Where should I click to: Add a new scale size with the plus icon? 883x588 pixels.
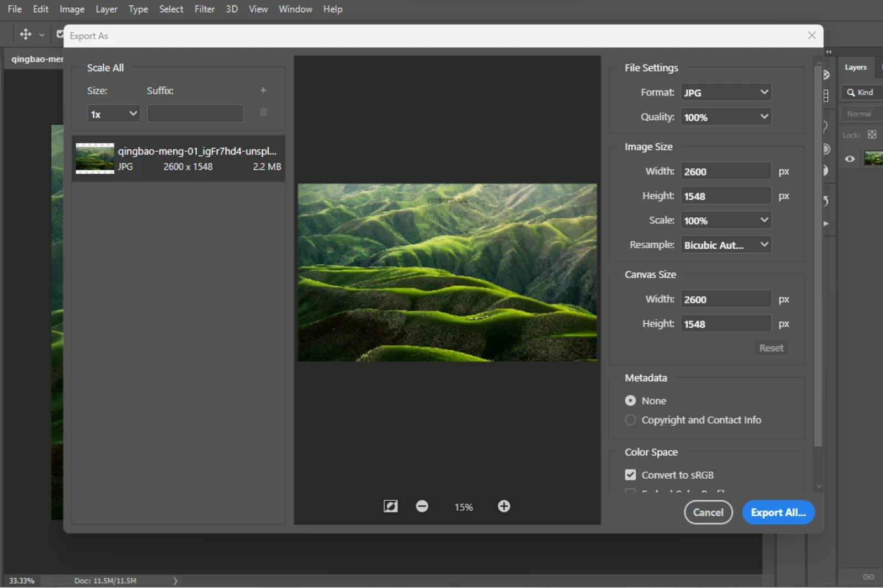click(263, 90)
